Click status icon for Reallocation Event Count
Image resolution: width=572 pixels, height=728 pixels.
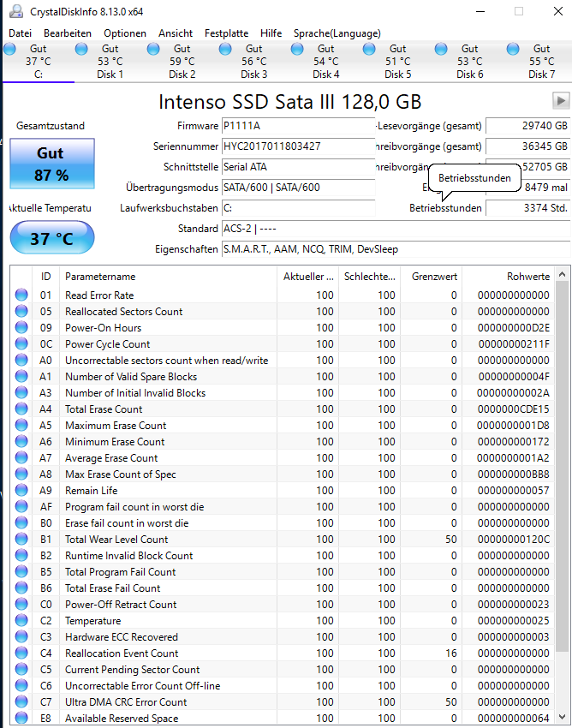[x=21, y=653]
